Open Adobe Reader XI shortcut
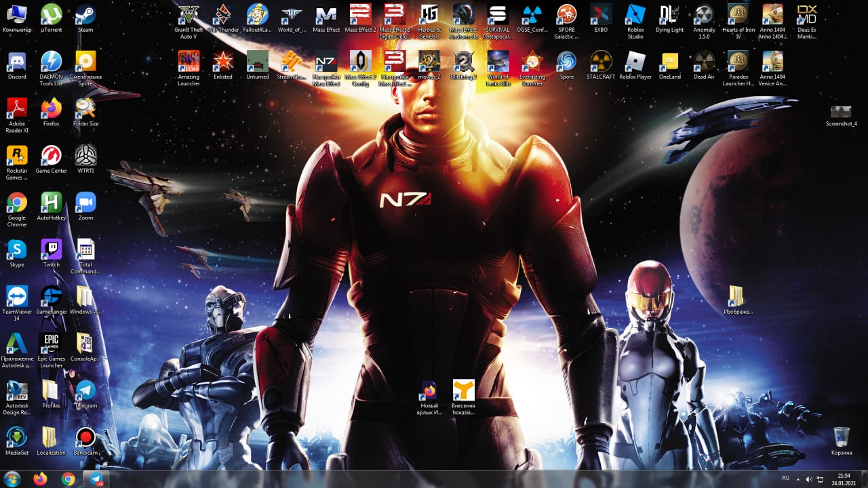The height and width of the screenshot is (488, 868). tap(17, 115)
